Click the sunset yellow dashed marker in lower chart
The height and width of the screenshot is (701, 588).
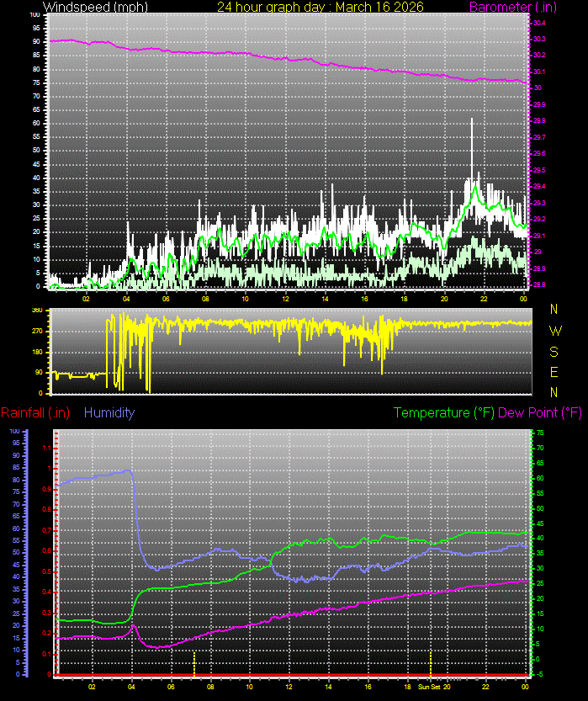click(x=431, y=663)
